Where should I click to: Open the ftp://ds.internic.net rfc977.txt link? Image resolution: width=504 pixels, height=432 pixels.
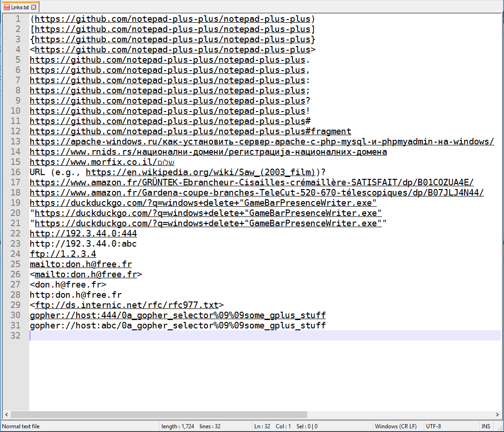tap(127, 305)
